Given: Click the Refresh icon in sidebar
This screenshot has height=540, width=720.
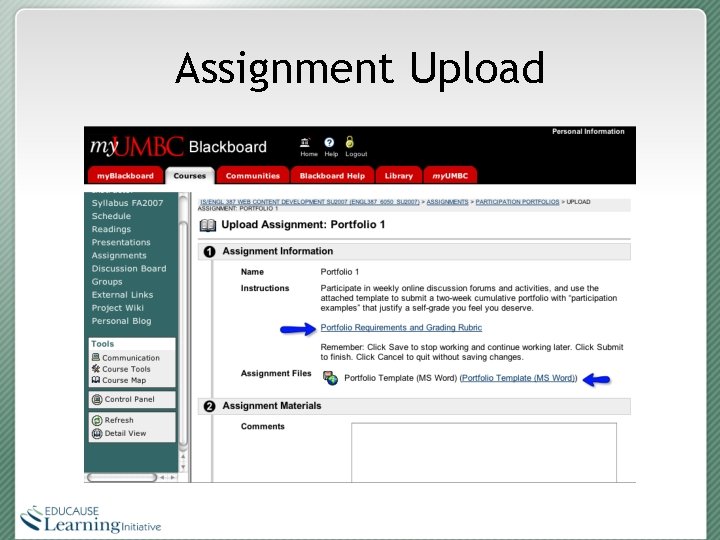Looking at the screenshot, I should click(97, 420).
